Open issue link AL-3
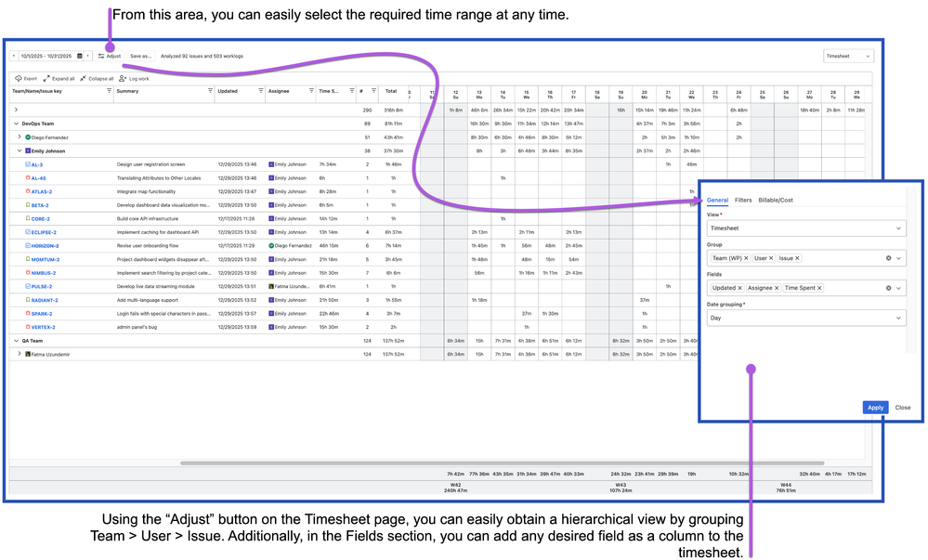 coord(37,165)
